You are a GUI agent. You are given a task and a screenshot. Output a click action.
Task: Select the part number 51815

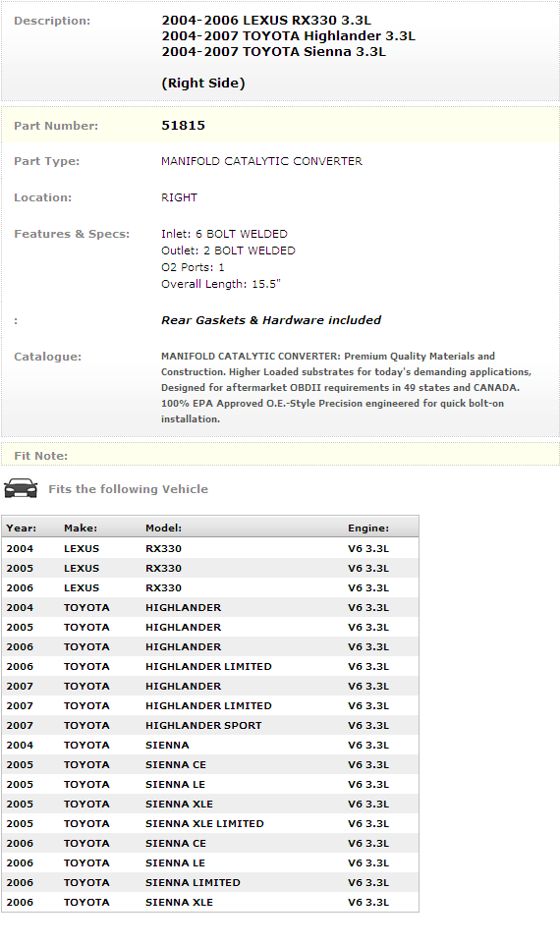(x=184, y=126)
